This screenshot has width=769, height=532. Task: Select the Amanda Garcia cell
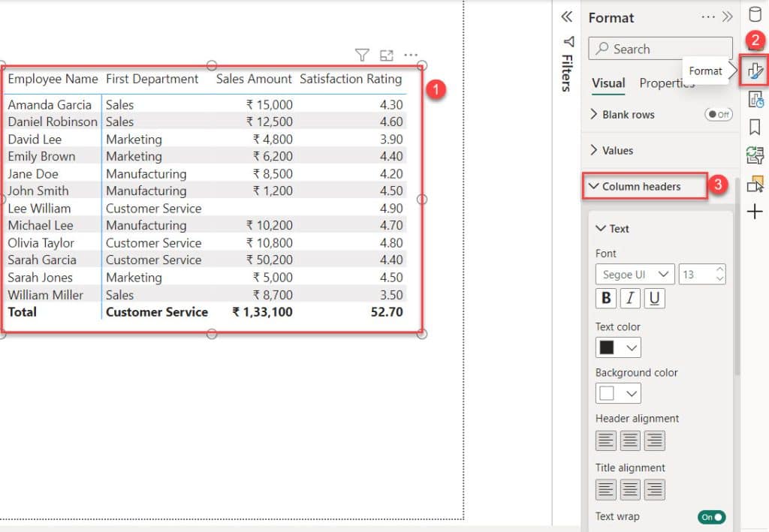tap(50, 105)
